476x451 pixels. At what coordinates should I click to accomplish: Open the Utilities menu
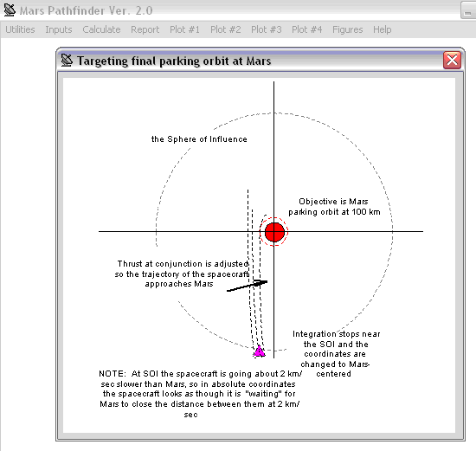tap(20, 29)
